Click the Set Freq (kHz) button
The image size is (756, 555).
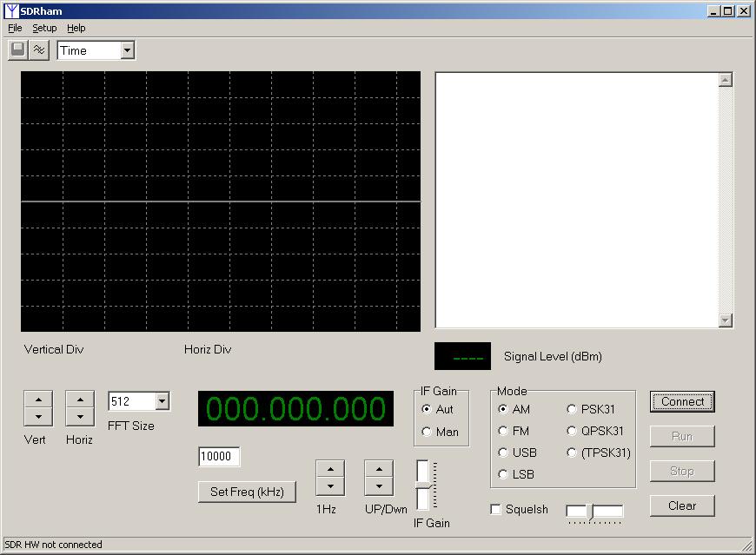pos(247,492)
